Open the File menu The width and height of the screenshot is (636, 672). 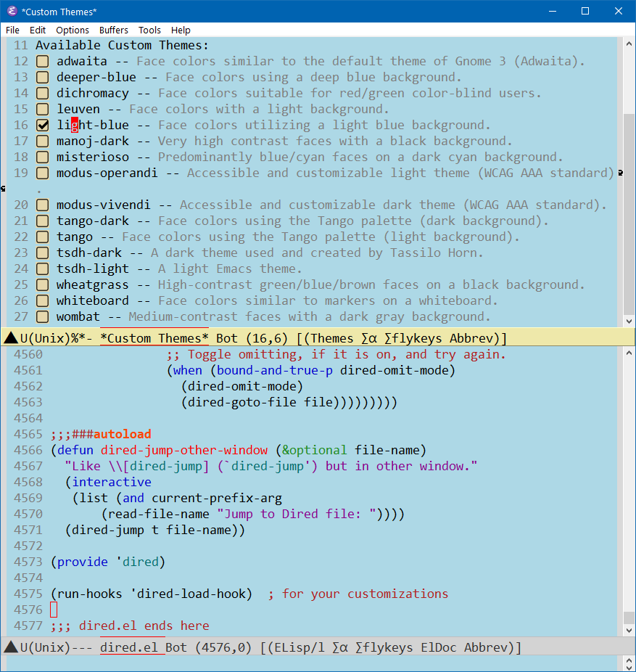click(x=12, y=30)
